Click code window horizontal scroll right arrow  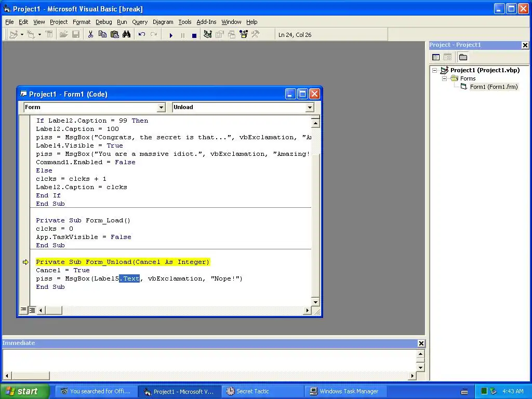[308, 310]
